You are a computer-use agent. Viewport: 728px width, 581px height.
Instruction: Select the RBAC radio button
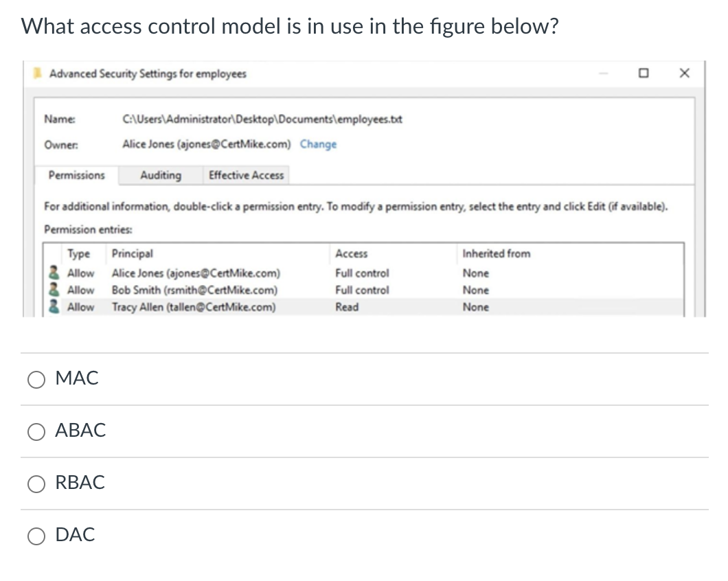[36, 483]
